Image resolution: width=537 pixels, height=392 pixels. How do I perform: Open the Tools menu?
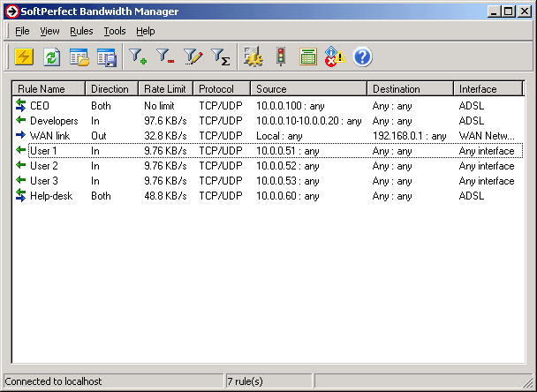point(115,31)
